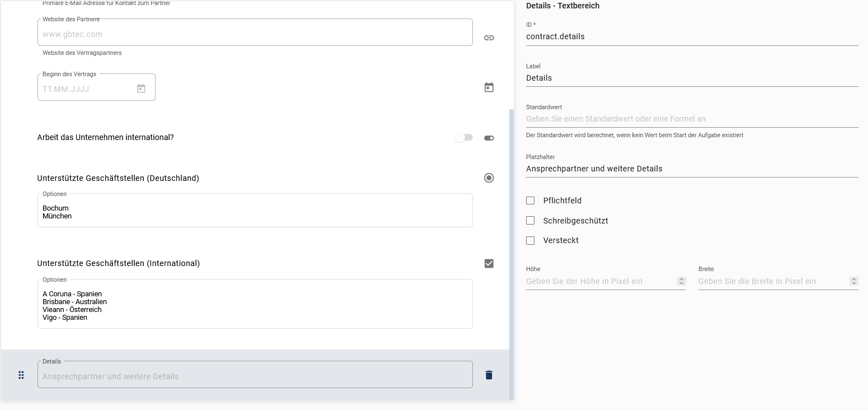The image size is (868, 410).
Task: Click the calendar type icon right of date row
Action: (489, 87)
